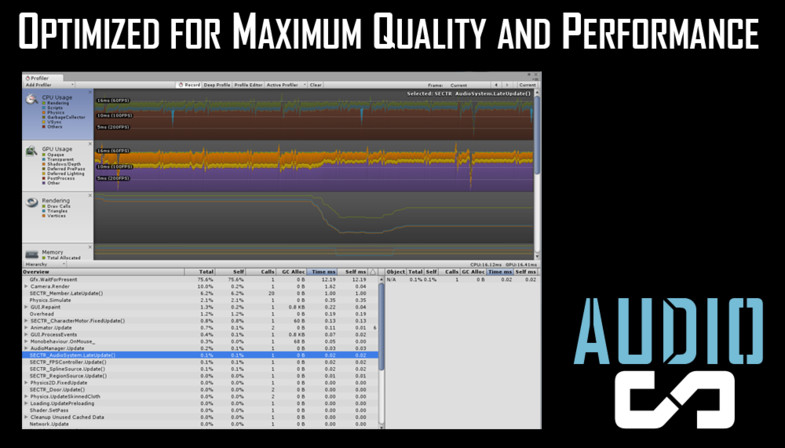Viewport: 785px width, 448px height.
Task: Jump to the Current frame button
Action: [527, 85]
